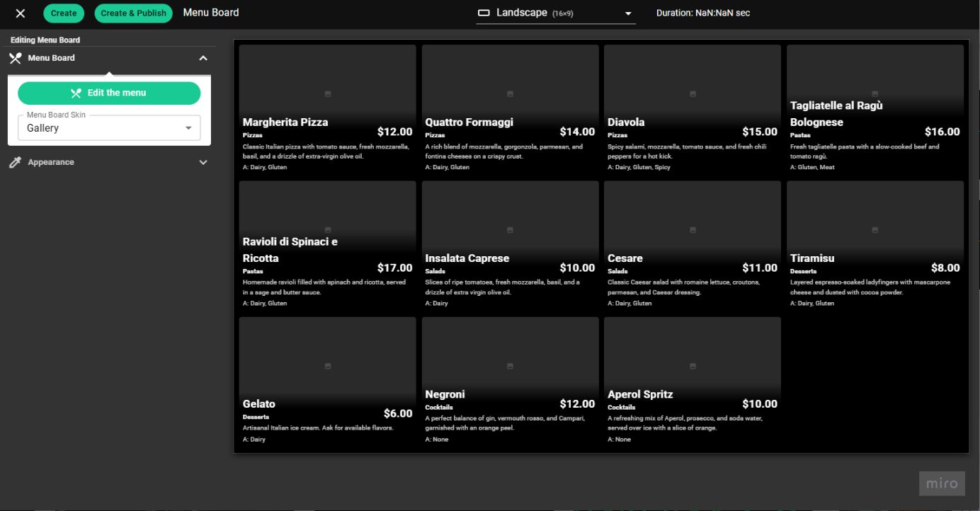
Task: Click the Margherita Pizza image placeholder icon
Action: pos(328,93)
